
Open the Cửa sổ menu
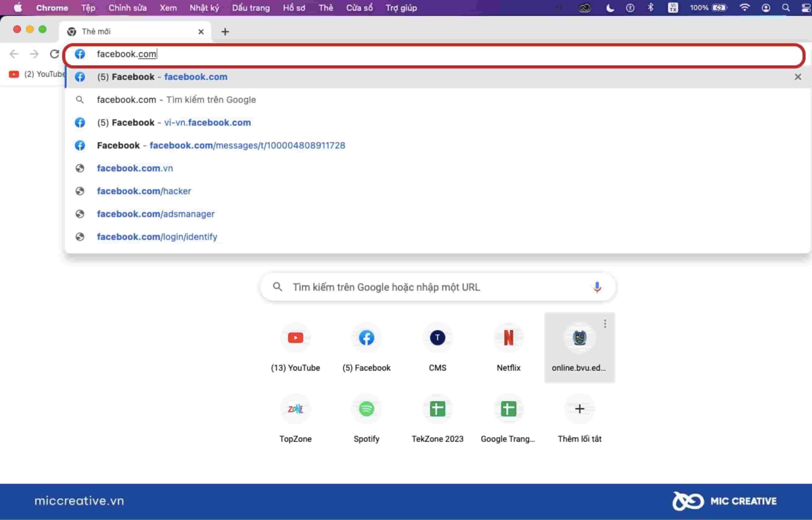click(359, 8)
